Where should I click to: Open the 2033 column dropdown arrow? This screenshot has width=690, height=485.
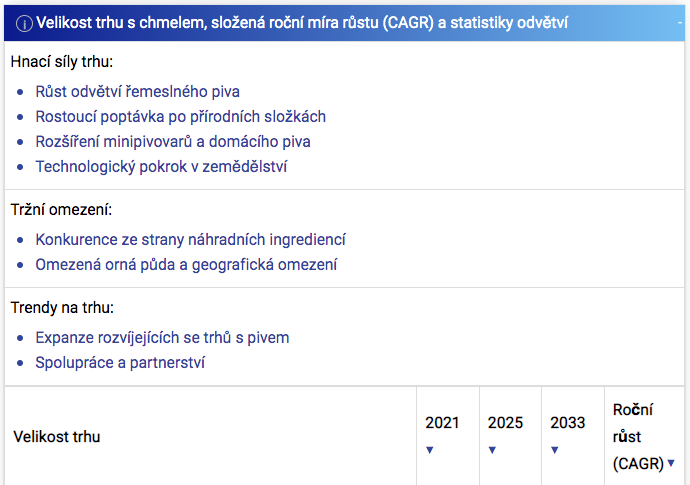[x=555, y=450]
